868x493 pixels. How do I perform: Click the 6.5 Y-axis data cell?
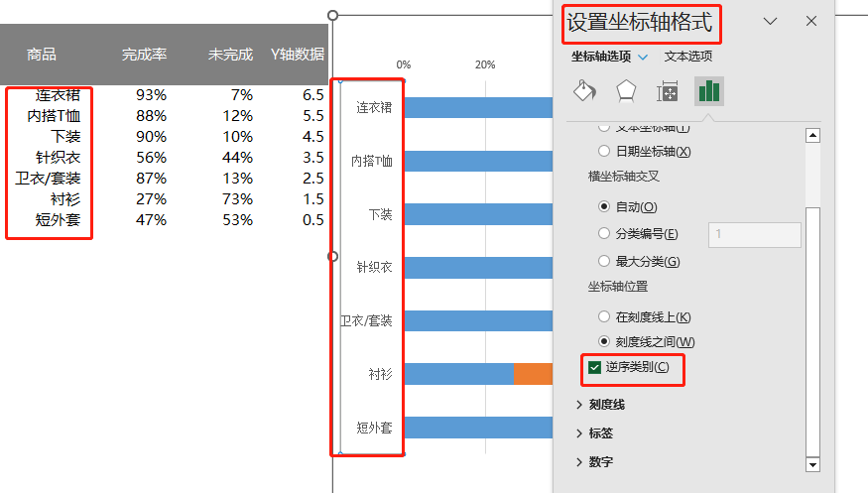pyautogui.click(x=312, y=95)
